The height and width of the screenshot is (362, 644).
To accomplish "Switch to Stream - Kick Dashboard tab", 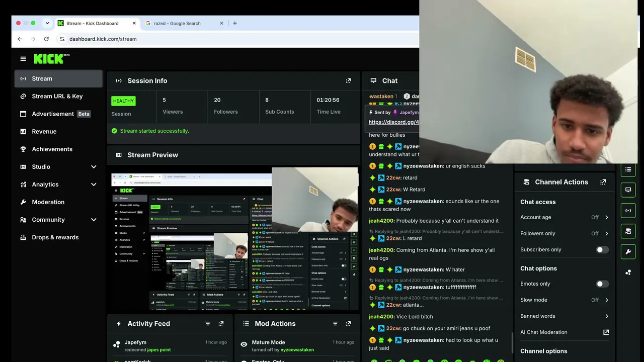I will [97, 23].
